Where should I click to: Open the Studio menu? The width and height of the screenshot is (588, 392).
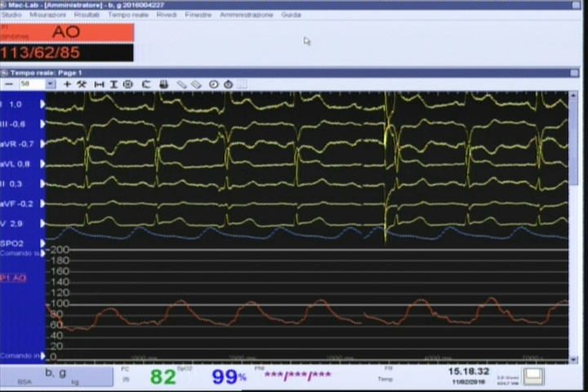point(11,15)
